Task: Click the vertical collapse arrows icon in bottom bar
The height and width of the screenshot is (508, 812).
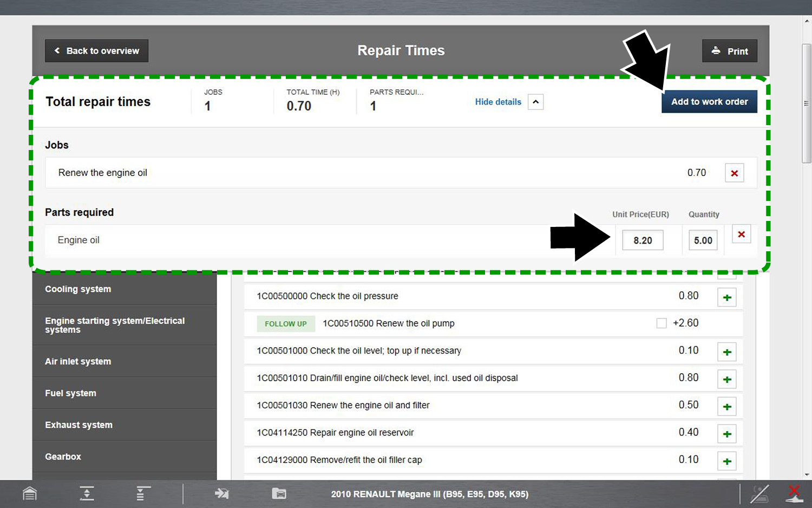Action: pos(87,493)
